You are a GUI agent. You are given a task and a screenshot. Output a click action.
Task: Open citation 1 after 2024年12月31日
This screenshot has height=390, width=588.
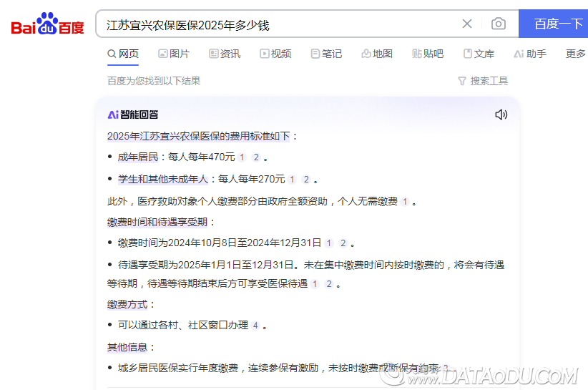tap(329, 243)
